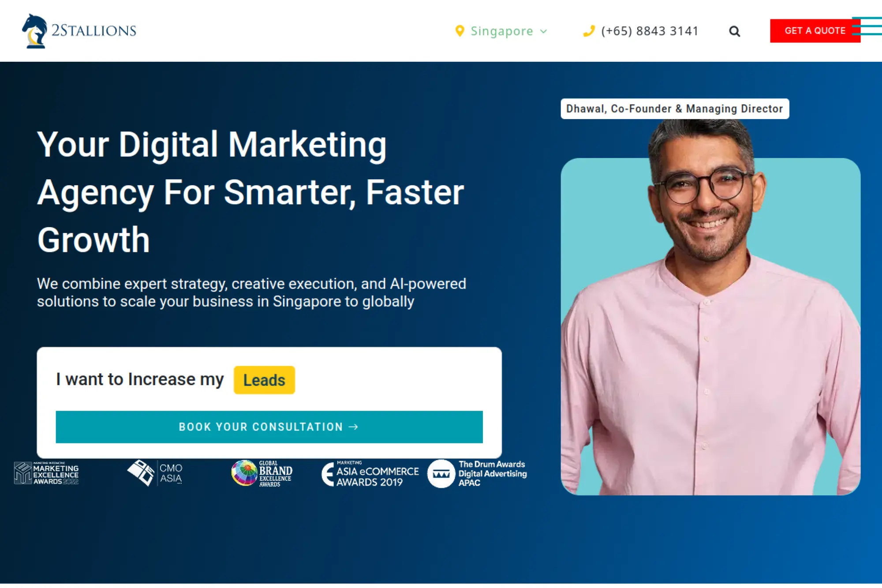The height and width of the screenshot is (588, 882).
Task: Click The Drum Awards round emblem
Action: tap(441, 474)
